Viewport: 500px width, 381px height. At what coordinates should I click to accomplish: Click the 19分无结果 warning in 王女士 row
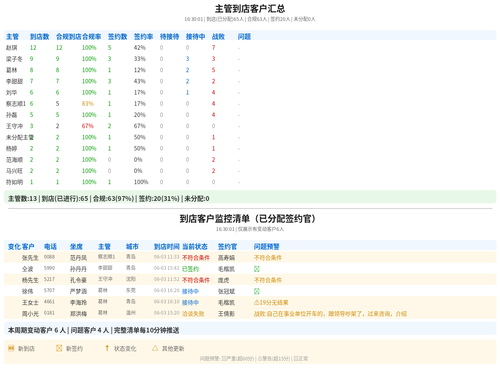(x=271, y=302)
